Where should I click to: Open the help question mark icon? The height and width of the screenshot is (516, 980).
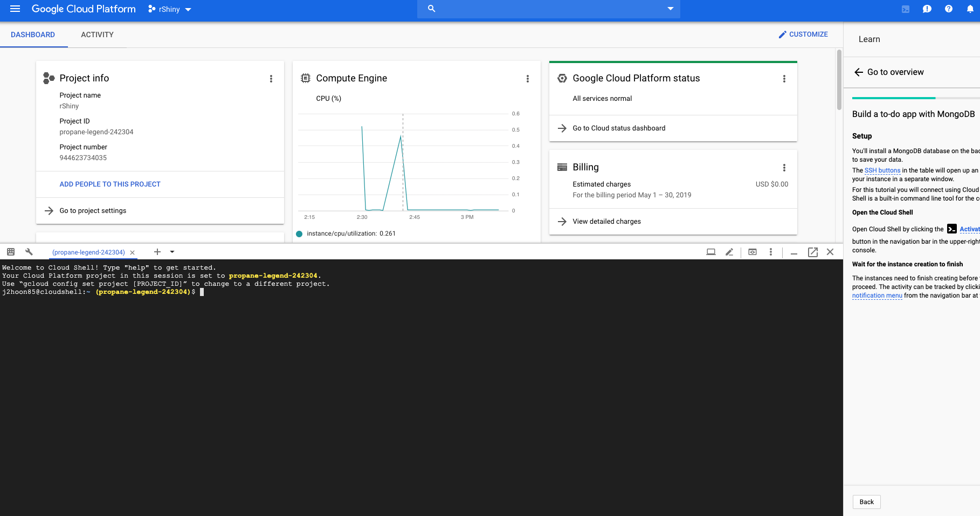(949, 9)
